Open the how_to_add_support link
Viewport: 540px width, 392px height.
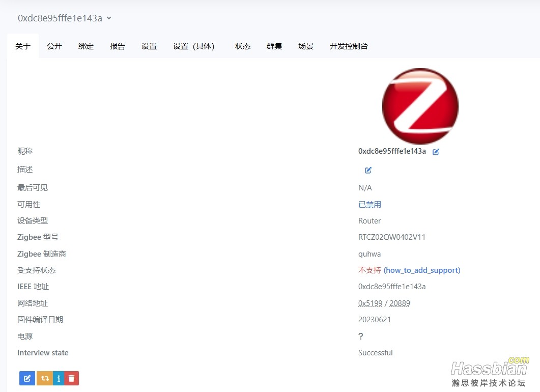[x=422, y=270]
